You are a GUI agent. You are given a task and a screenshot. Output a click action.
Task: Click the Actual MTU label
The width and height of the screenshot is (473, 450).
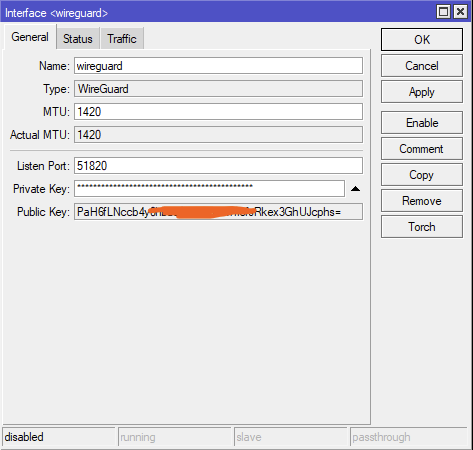pyautogui.click(x=40, y=135)
